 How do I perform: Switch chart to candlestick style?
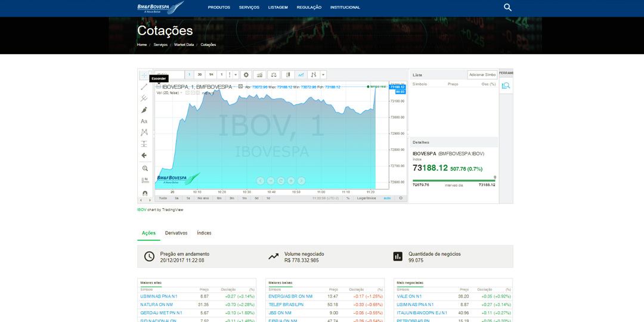pyautogui.click(x=289, y=75)
